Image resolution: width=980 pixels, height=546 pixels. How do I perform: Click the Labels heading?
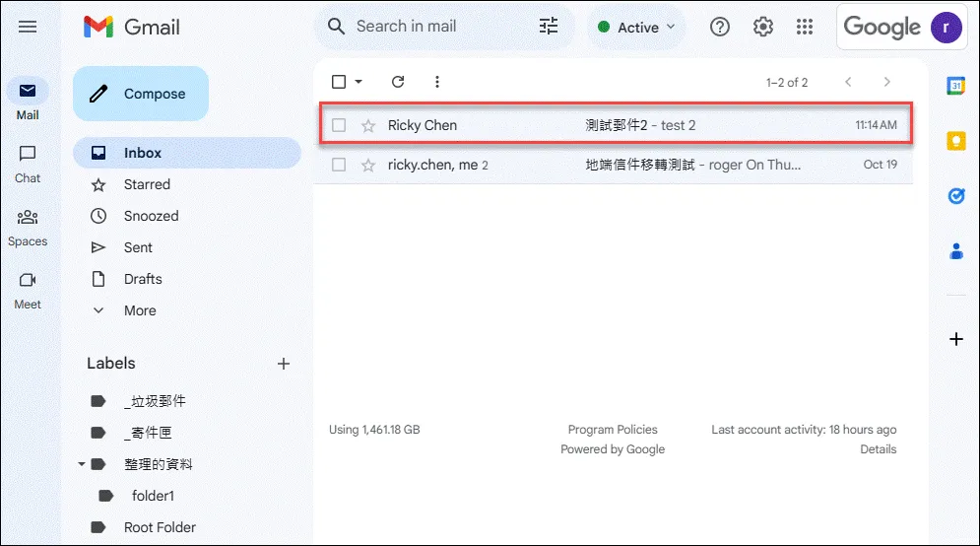pyautogui.click(x=111, y=364)
